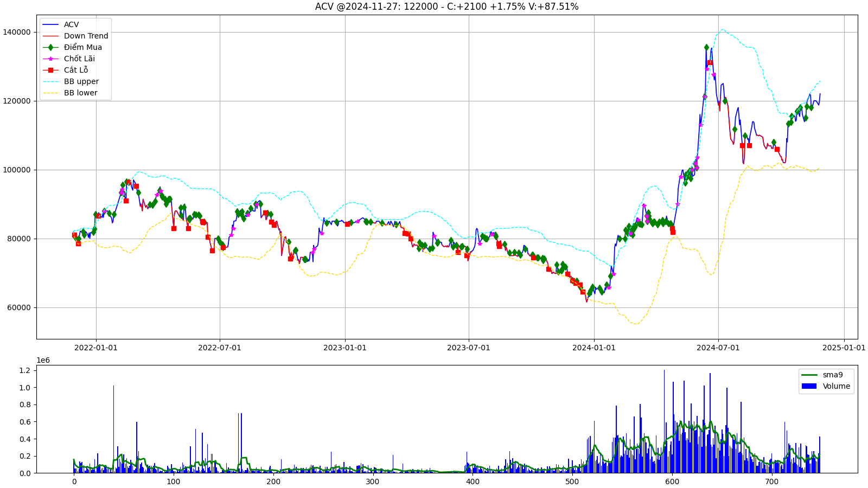The image size is (868, 488).
Task: Click the yellow dashed line sample beside BB lower
Action: point(50,93)
